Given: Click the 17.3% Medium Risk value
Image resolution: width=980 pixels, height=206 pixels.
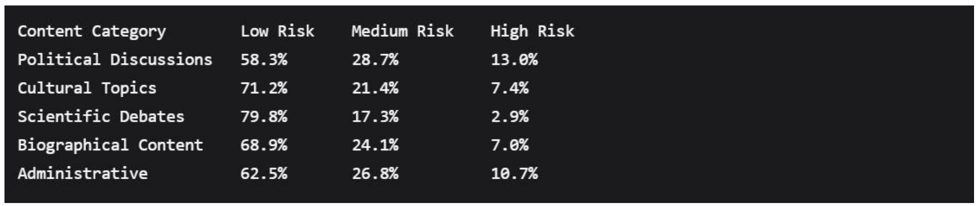Looking at the screenshot, I should point(375,117).
